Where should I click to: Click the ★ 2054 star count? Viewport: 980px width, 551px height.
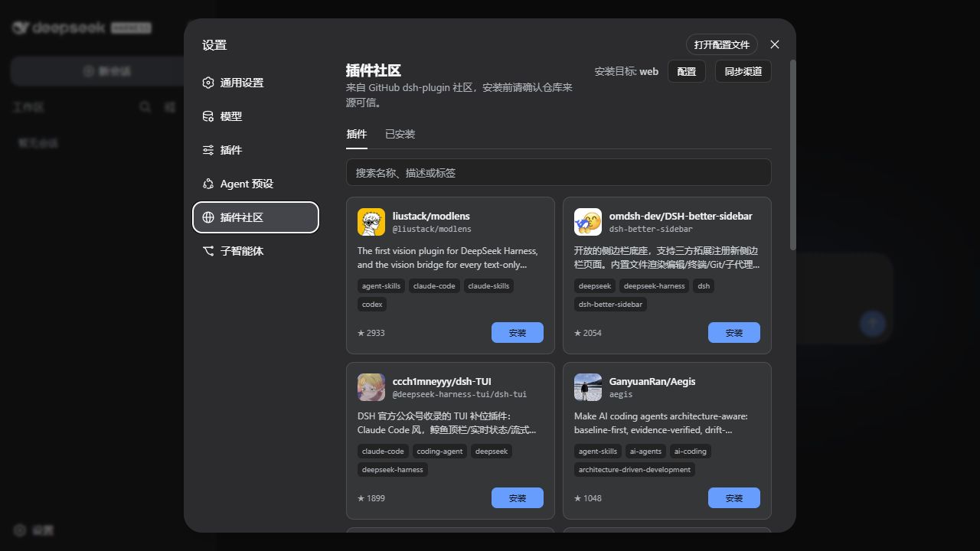pyautogui.click(x=588, y=333)
